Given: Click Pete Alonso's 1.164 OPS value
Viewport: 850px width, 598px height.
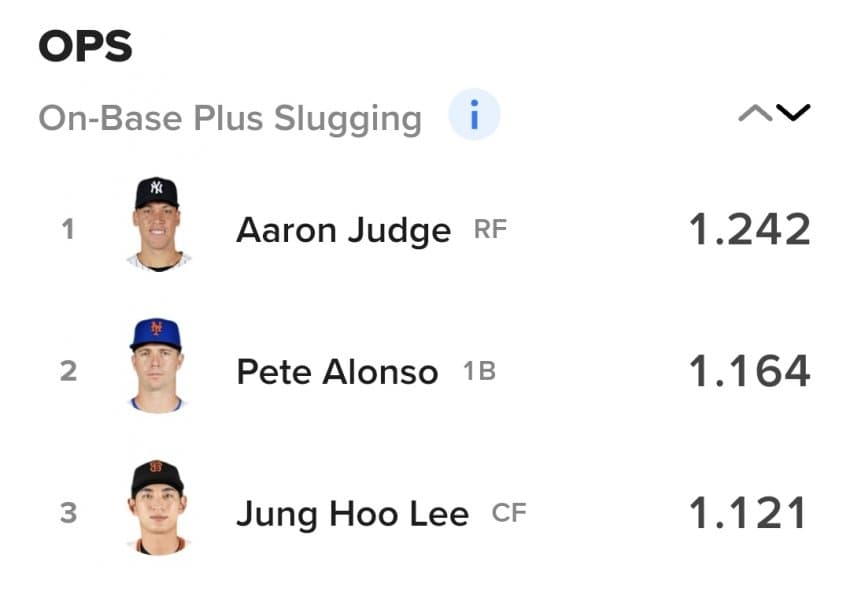Looking at the screenshot, I should pyautogui.click(x=749, y=372).
